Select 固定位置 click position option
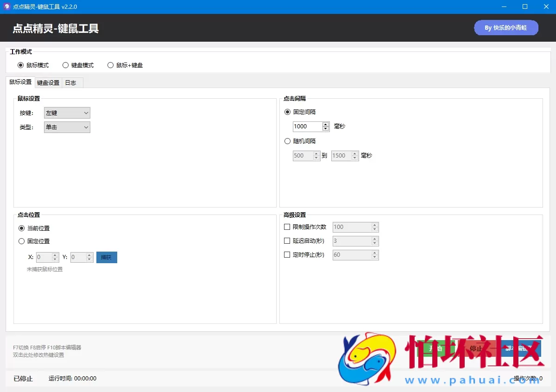This screenshot has height=392, width=556. [22, 241]
